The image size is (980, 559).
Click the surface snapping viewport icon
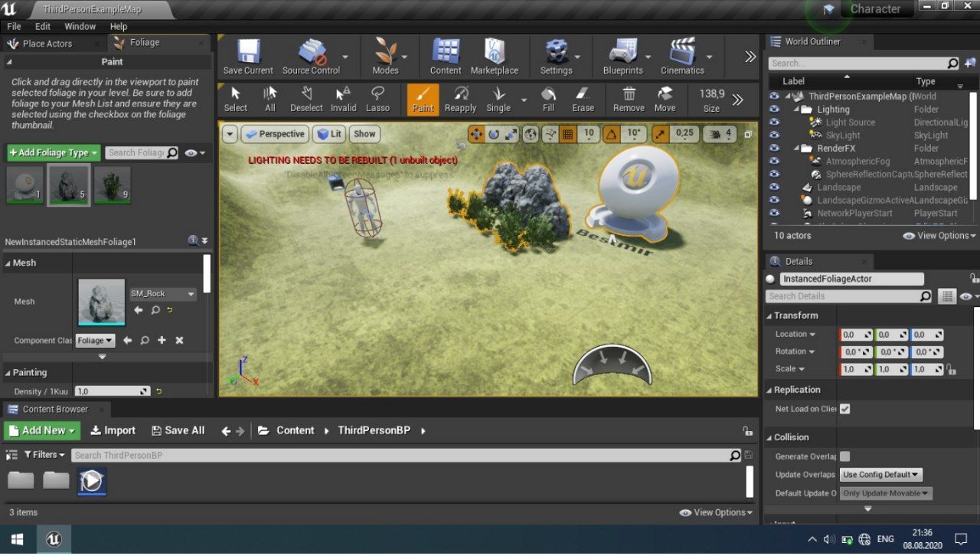550,134
